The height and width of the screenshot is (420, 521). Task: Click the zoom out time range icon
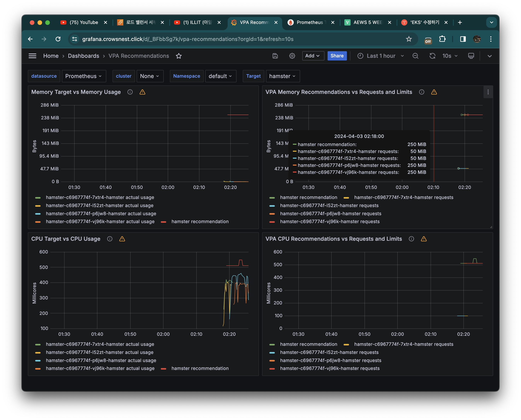(x=415, y=56)
